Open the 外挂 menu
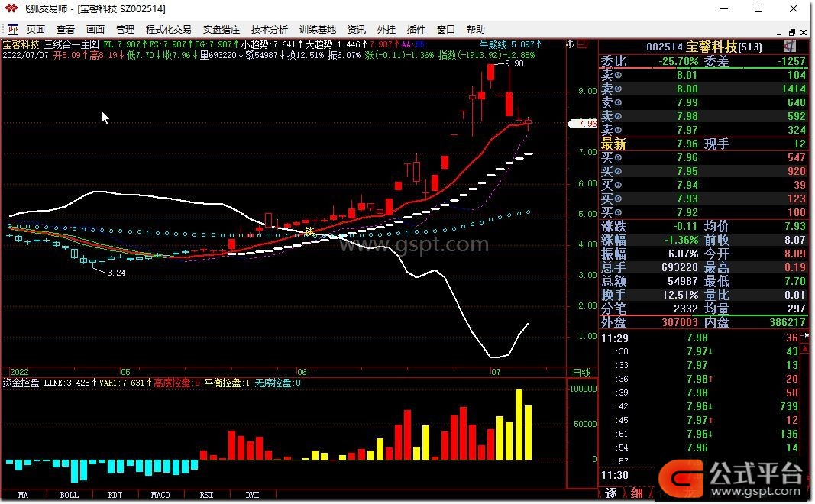815x504 pixels. (x=386, y=30)
